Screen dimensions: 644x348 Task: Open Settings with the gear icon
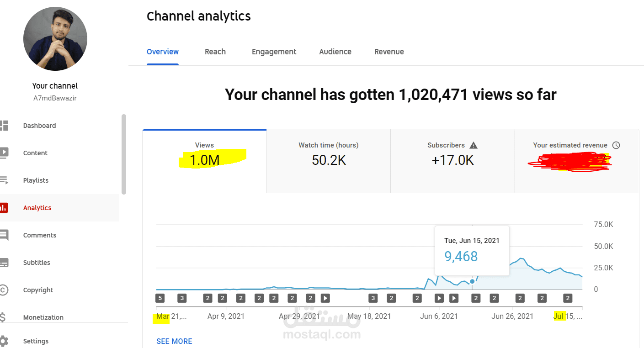click(4, 341)
